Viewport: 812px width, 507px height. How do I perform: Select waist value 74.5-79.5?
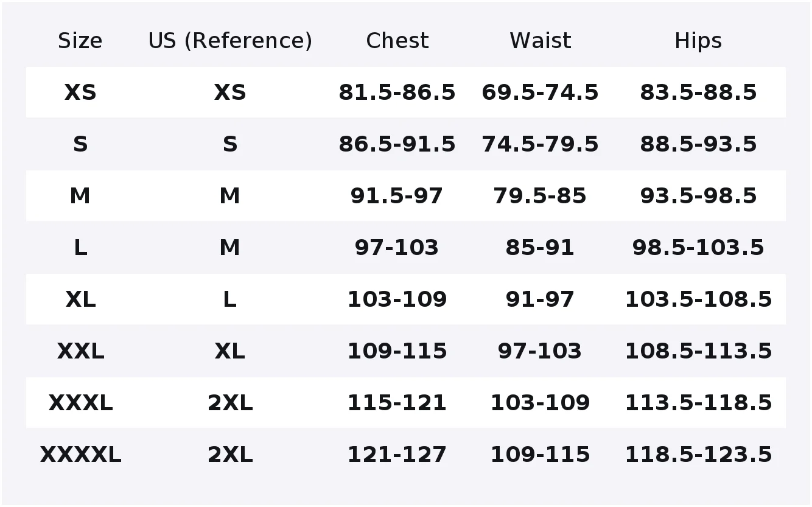[540, 144]
